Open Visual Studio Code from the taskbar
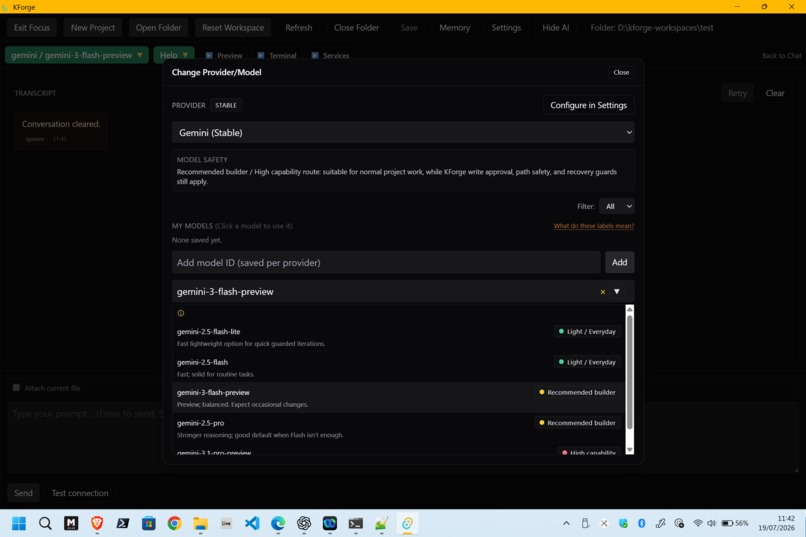806x537 pixels. click(252, 523)
